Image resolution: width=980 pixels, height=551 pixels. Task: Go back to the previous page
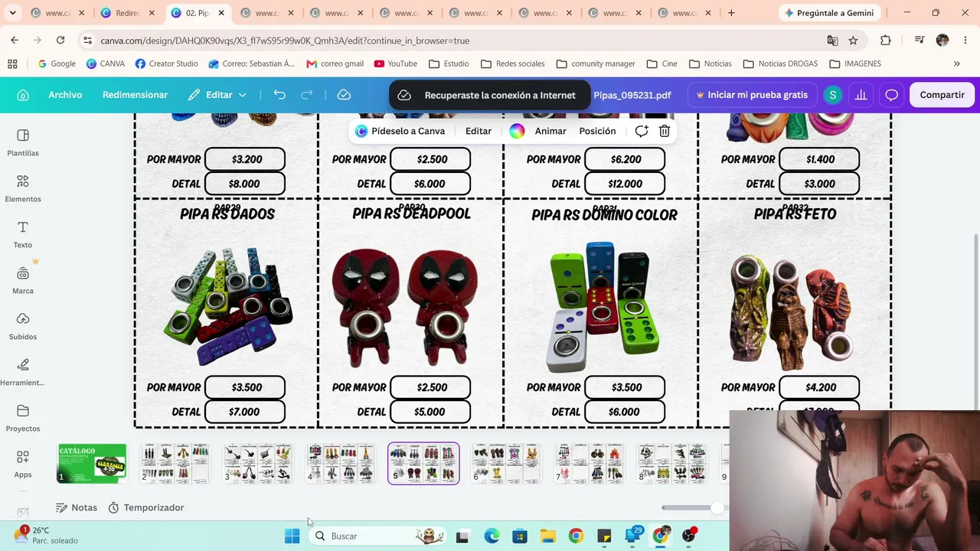[x=15, y=41]
